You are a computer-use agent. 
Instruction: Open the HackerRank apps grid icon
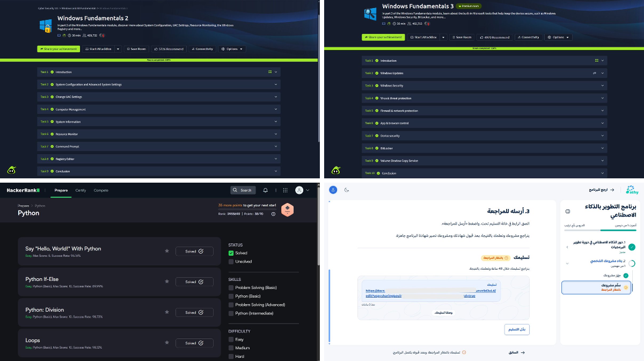coord(285,190)
